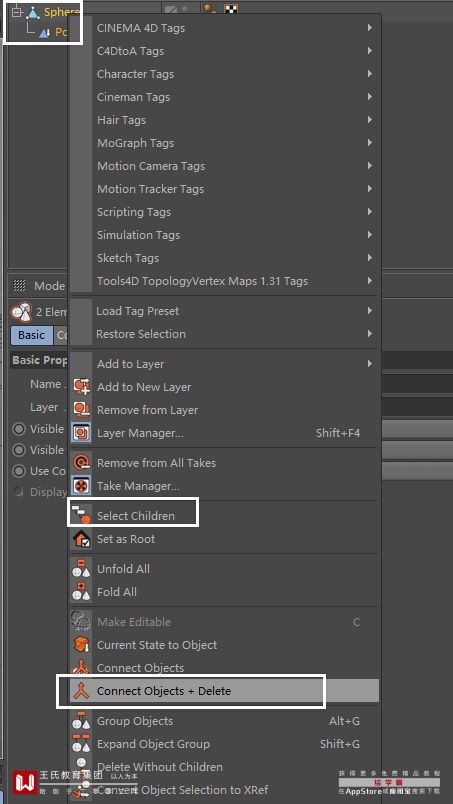The height and width of the screenshot is (804, 453).
Task: Click the Layer field label
Action: tap(44, 407)
